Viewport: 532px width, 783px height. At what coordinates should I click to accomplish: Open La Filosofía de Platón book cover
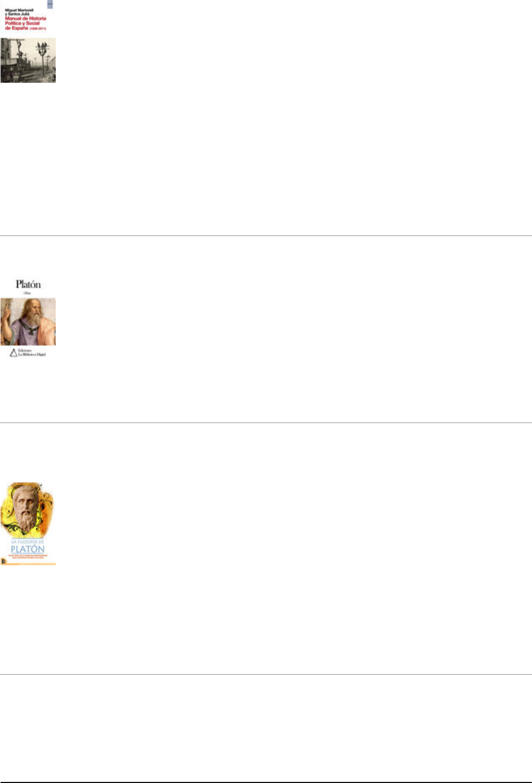28,524
